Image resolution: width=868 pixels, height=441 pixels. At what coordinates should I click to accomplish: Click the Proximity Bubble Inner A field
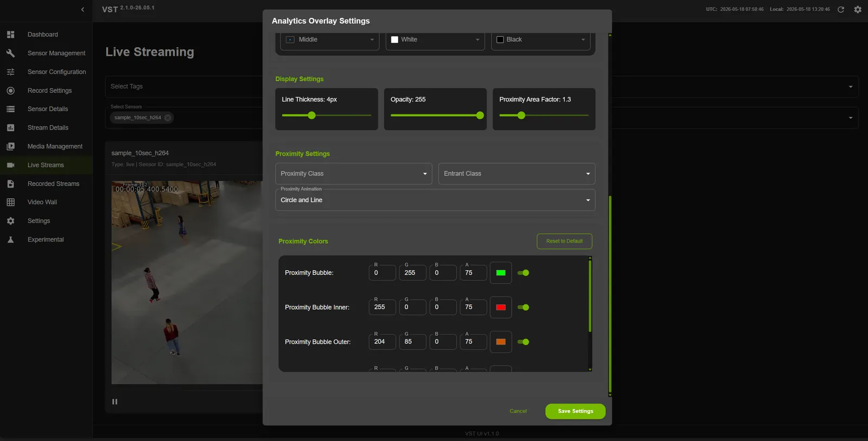point(474,308)
